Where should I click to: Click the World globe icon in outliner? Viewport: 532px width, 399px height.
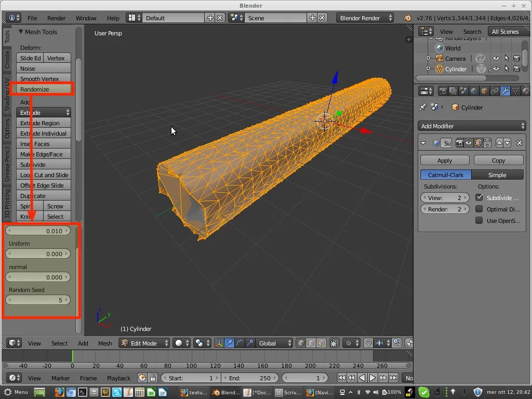coord(440,48)
